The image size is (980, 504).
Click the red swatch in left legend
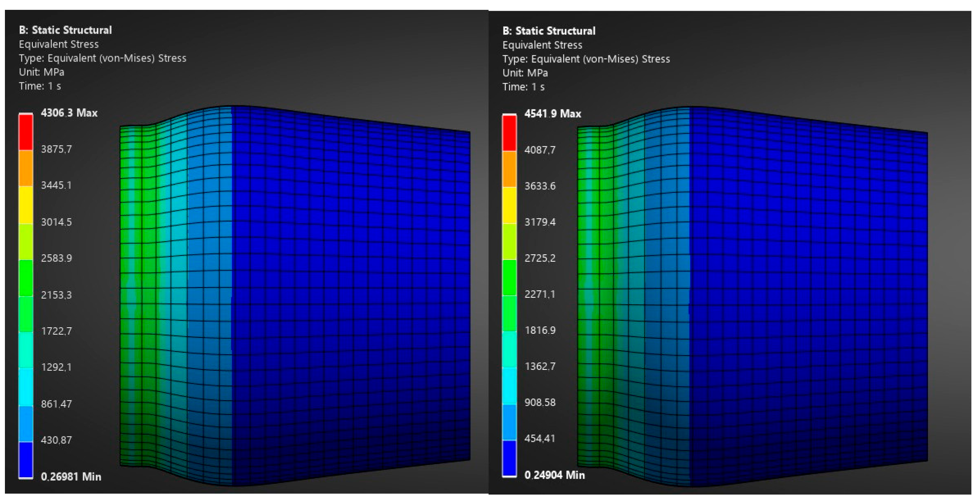[25, 132]
